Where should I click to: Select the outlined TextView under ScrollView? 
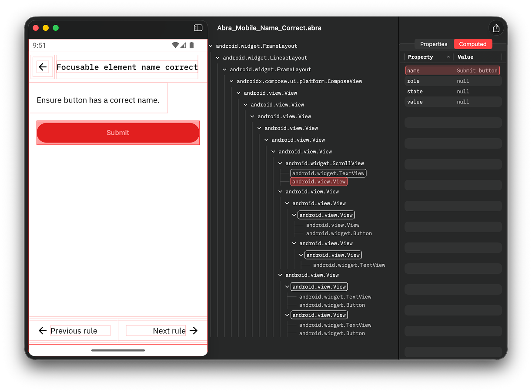pyautogui.click(x=328, y=173)
